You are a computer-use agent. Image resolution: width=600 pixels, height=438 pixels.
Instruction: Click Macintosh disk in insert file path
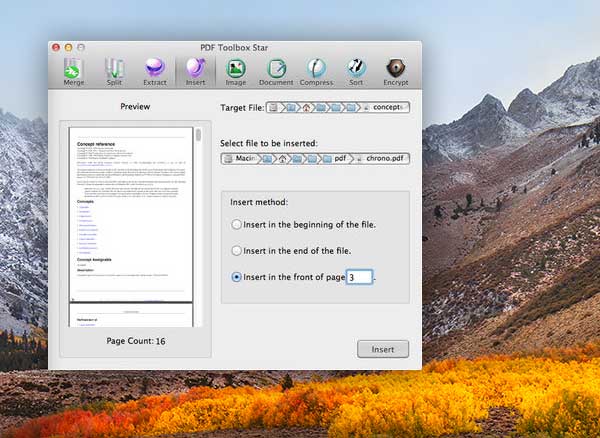(x=241, y=158)
